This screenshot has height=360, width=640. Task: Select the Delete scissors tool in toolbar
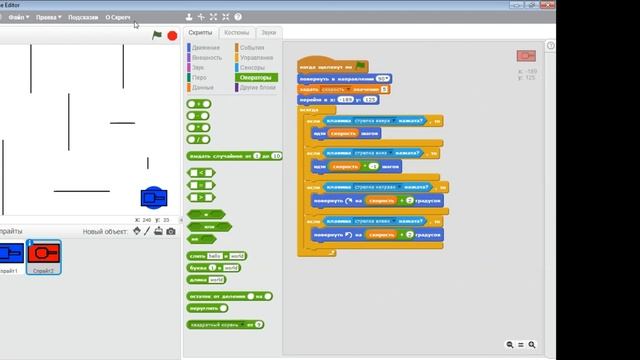[201, 17]
